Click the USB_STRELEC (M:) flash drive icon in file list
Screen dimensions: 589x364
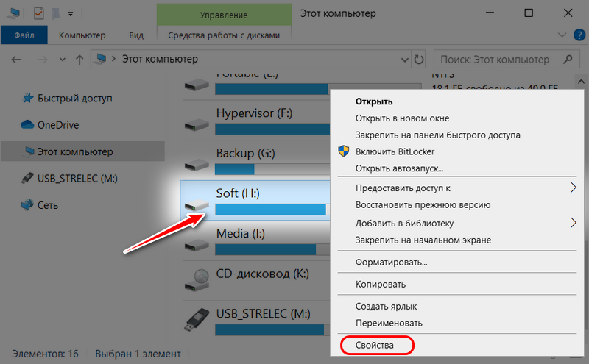click(197, 319)
